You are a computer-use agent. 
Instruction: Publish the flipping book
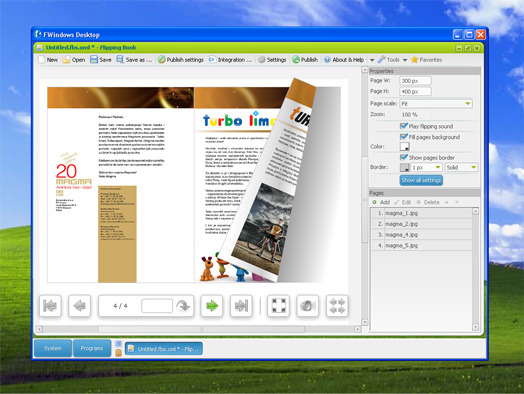point(305,60)
